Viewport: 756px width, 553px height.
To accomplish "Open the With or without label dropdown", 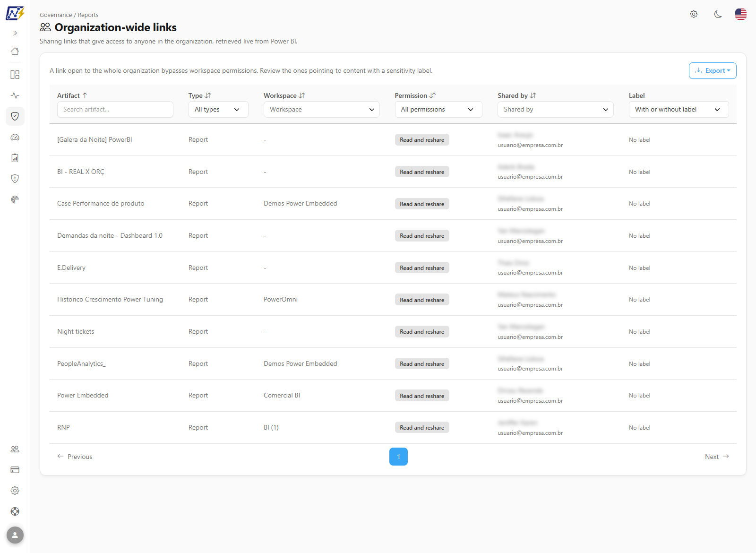I will (x=679, y=109).
